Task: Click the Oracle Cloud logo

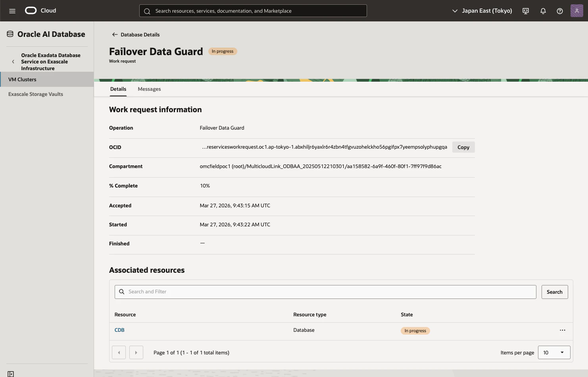Action: 40,11
